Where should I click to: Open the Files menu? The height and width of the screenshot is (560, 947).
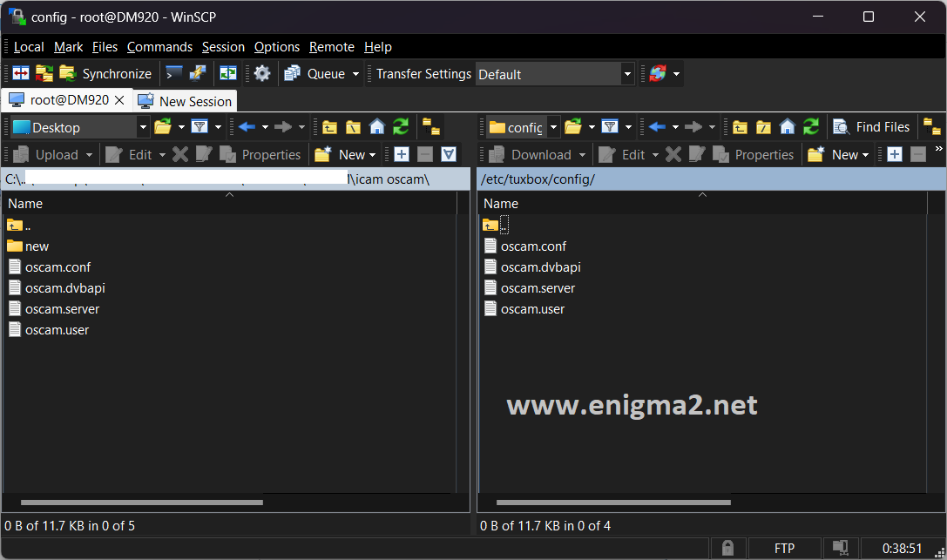point(105,47)
